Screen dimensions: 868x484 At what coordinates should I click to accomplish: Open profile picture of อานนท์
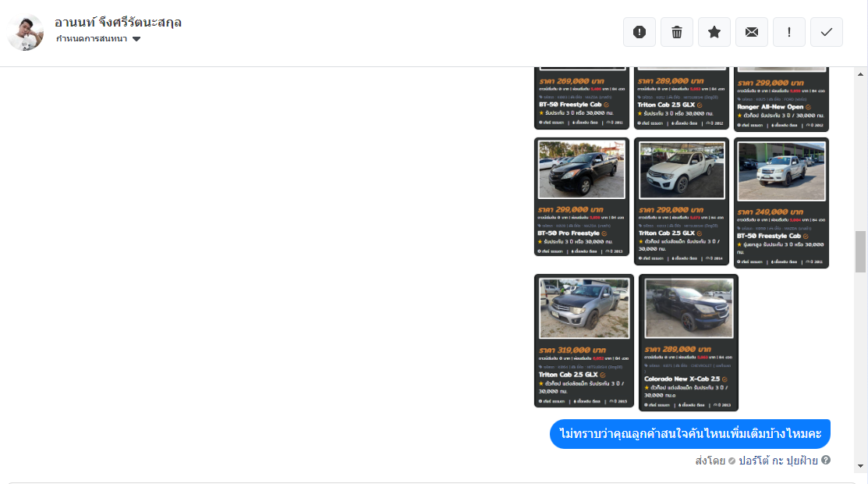26,33
